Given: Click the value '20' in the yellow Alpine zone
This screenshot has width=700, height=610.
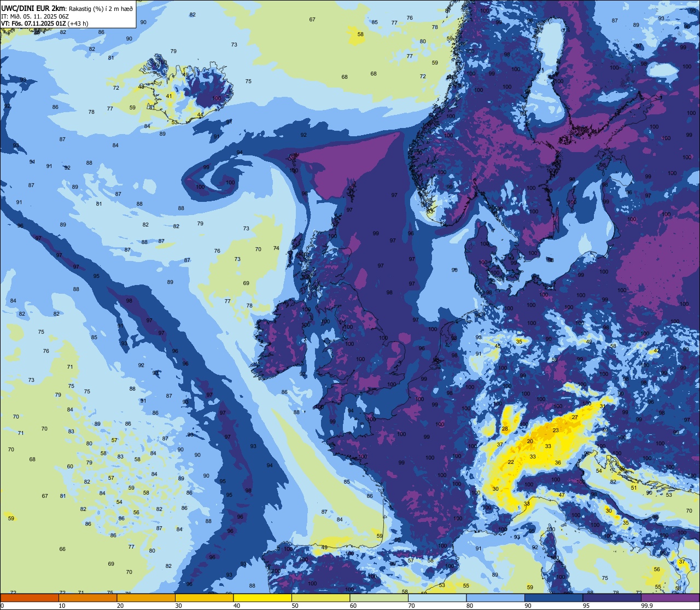Looking at the screenshot, I should (530, 441).
